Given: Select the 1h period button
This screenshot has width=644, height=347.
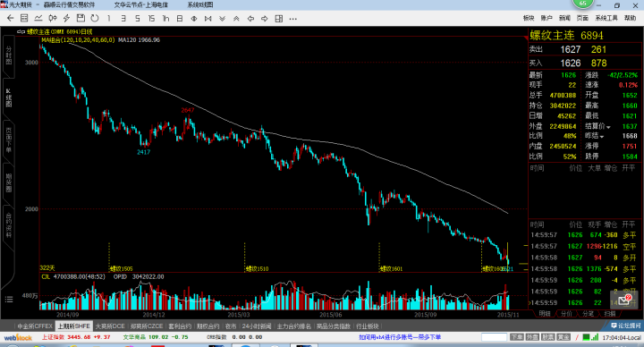Looking at the screenshot, I should coord(165,19).
